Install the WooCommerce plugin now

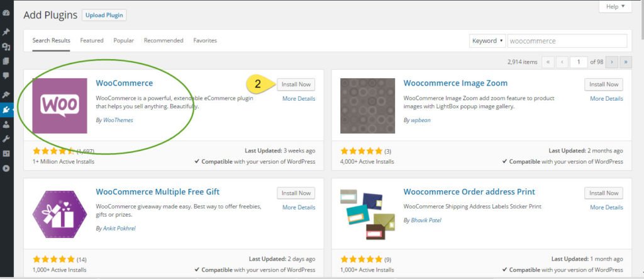pyautogui.click(x=296, y=84)
